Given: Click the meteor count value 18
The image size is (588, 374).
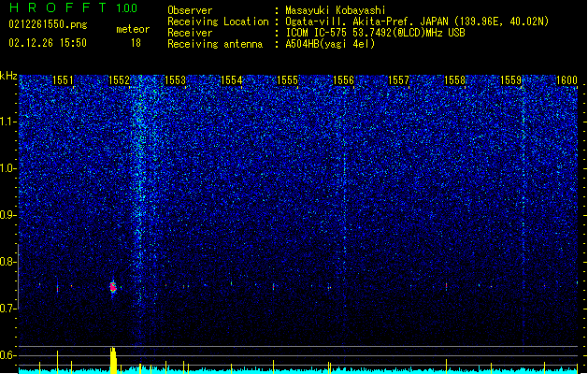Looking at the screenshot, I should pyautogui.click(x=136, y=43).
